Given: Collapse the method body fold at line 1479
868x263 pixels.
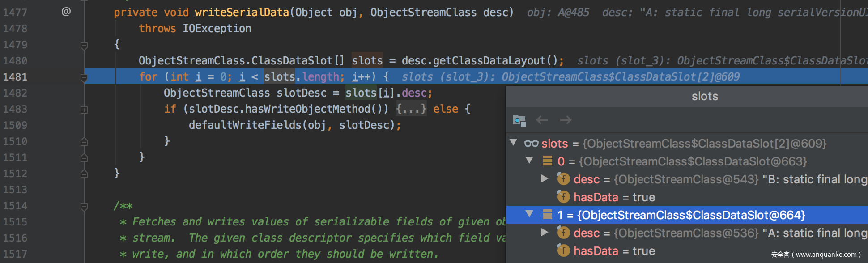Looking at the screenshot, I should (x=84, y=45).
